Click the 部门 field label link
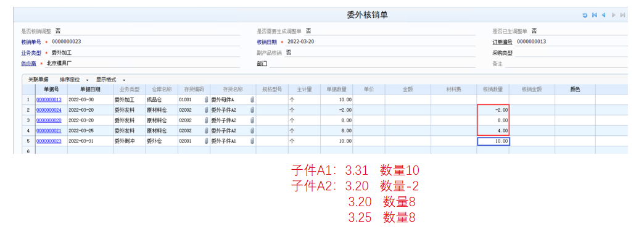 click(262, 64)
